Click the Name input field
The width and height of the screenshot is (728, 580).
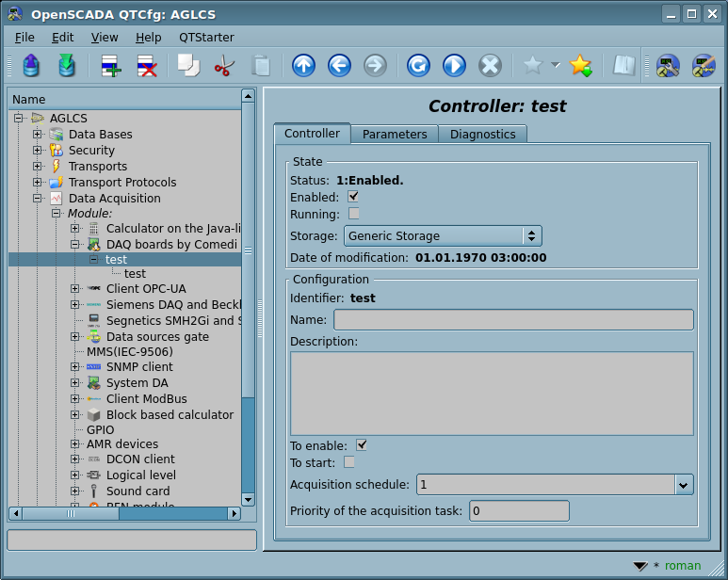(513, 320)
